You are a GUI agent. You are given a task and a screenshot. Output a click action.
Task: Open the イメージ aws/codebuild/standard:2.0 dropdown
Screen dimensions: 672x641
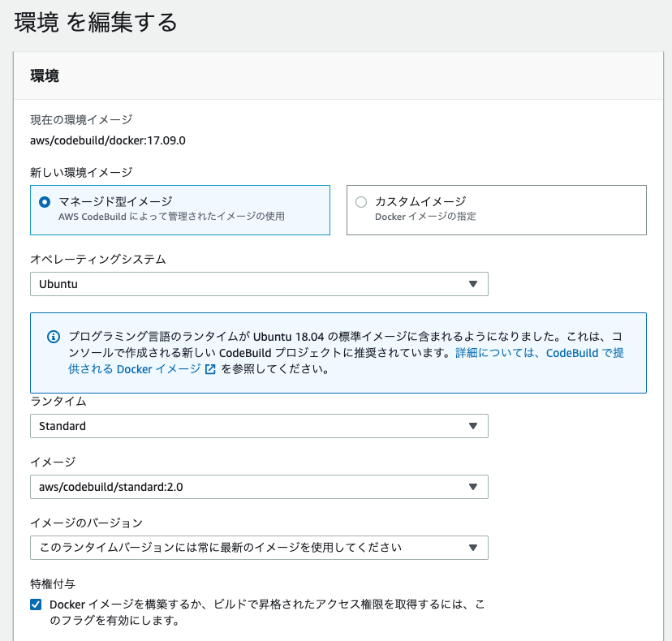click(x=259, y=487)
